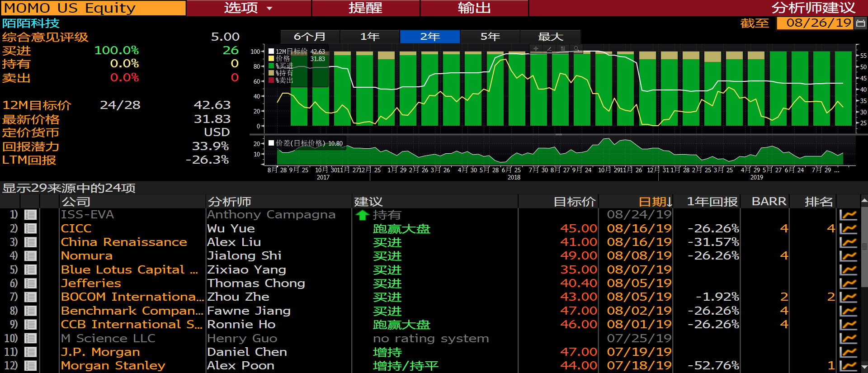Open the calendar picker beside 08/26/19

[861, 23]
